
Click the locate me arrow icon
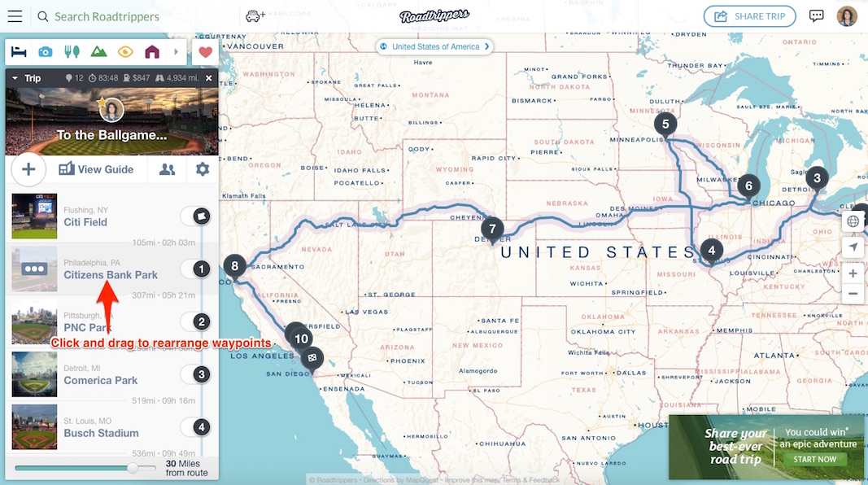click(853, 247)
